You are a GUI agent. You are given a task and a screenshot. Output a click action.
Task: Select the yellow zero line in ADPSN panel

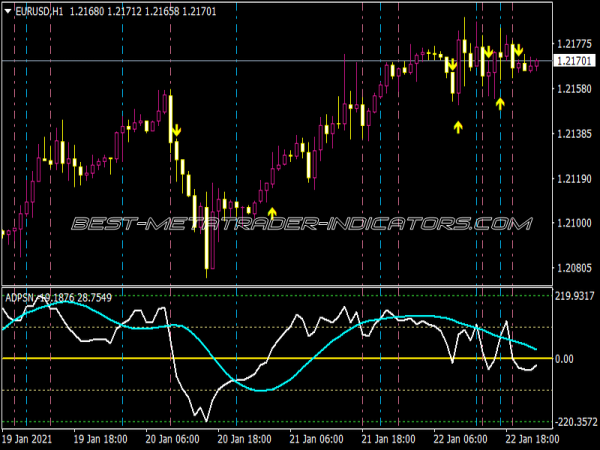pyautogui.click(x=277, y=359)
